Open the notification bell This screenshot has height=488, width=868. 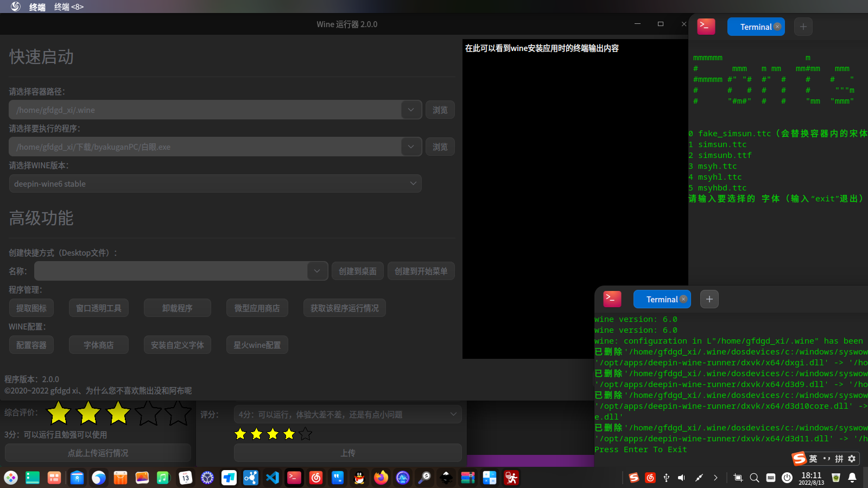point(852,478)
